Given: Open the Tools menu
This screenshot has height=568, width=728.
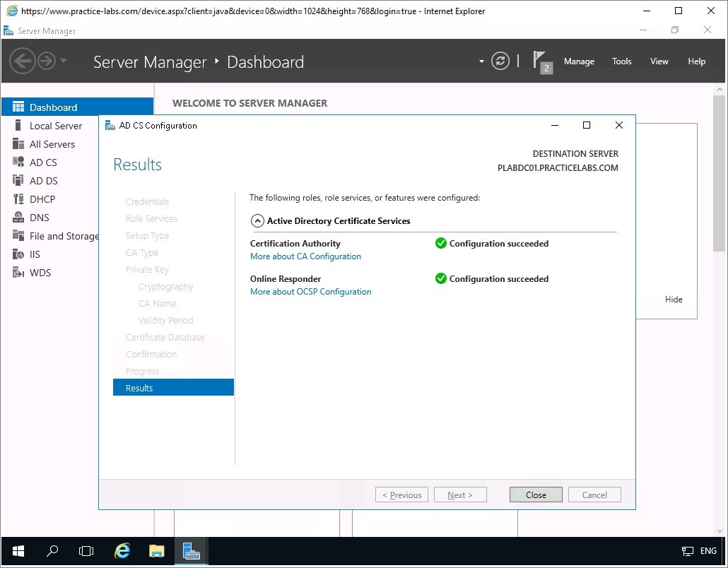Looking at the screenshot, I should pos(622,61).
